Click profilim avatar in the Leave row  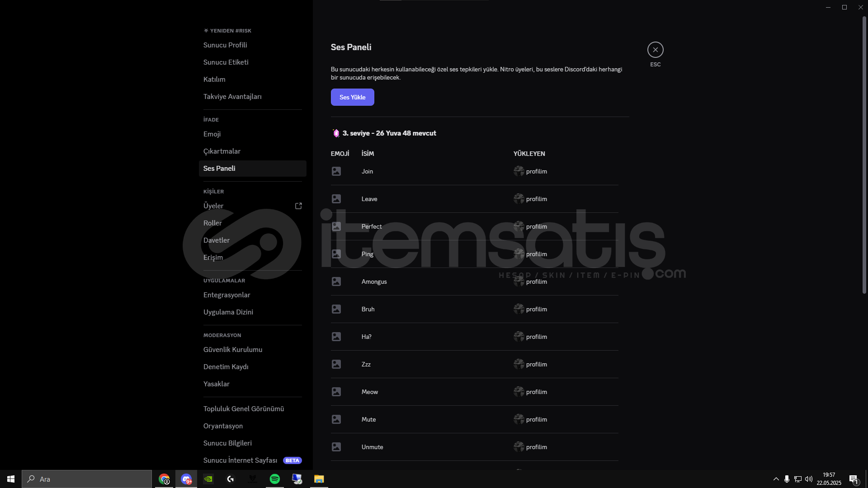(519, 199)
